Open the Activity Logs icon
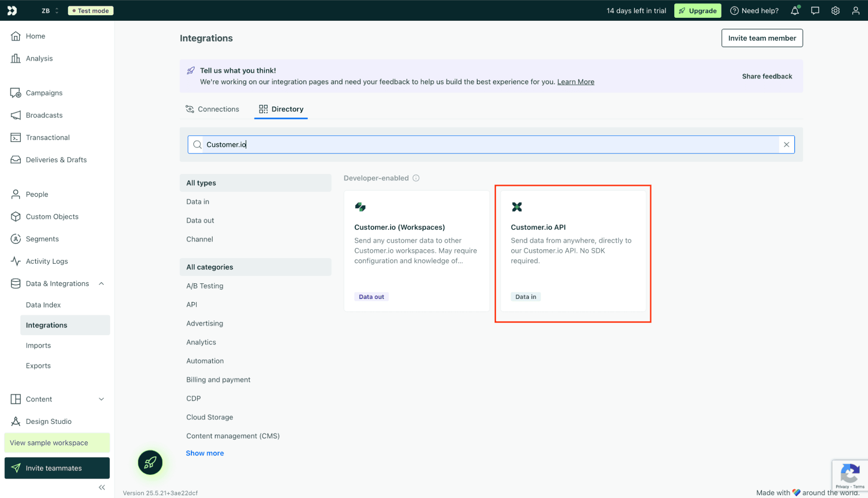Image resolution: width=868 pixels, height=498 pixels. (x=15, y=261)
